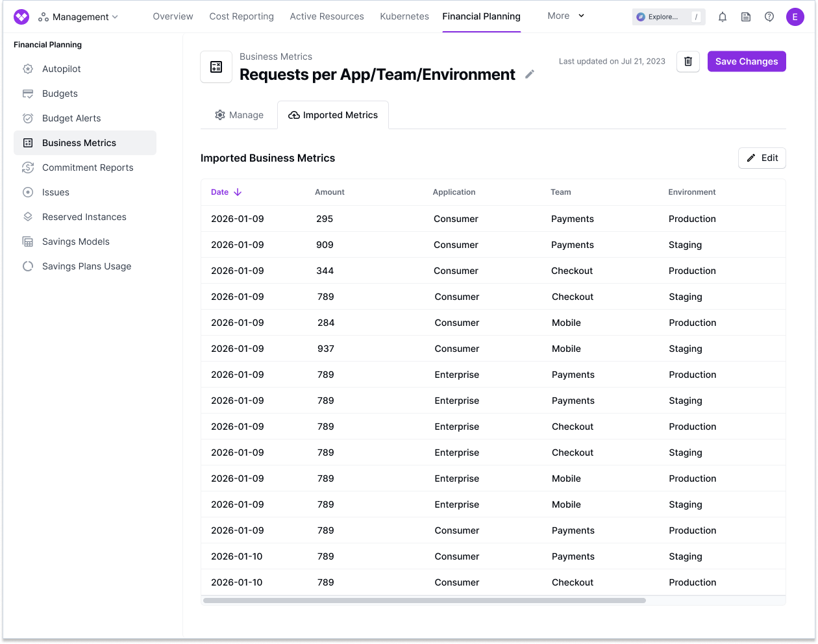Open the user avatar E menu
Viewport: 818px width, 644px height.
coord(795,17)
